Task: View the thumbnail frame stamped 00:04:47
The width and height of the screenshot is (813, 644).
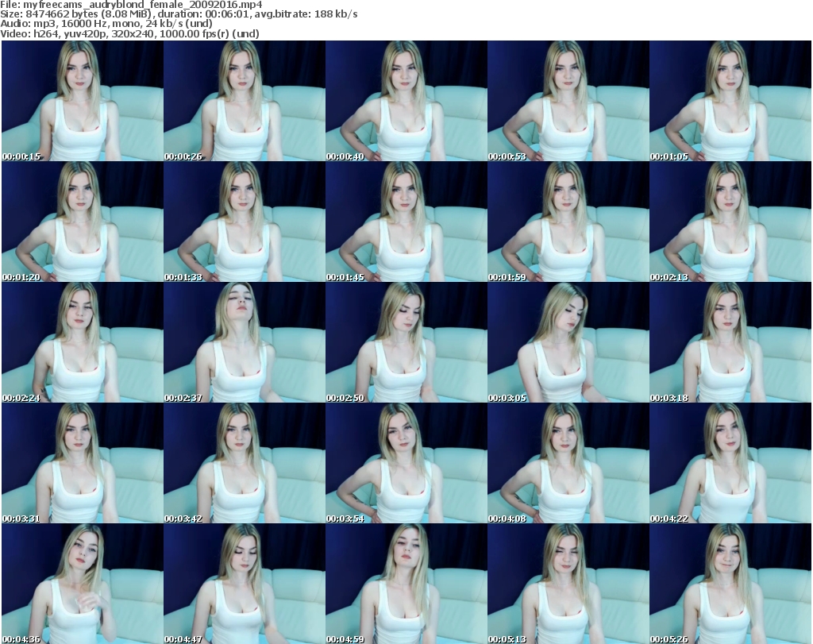Action: [245, 584]
